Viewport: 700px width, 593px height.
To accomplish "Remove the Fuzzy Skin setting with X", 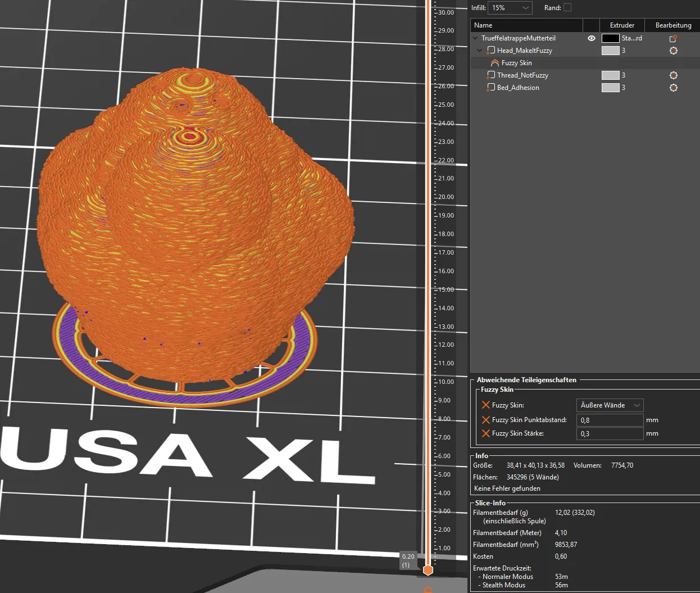I will pyautogui.click(x=486, y=405).
